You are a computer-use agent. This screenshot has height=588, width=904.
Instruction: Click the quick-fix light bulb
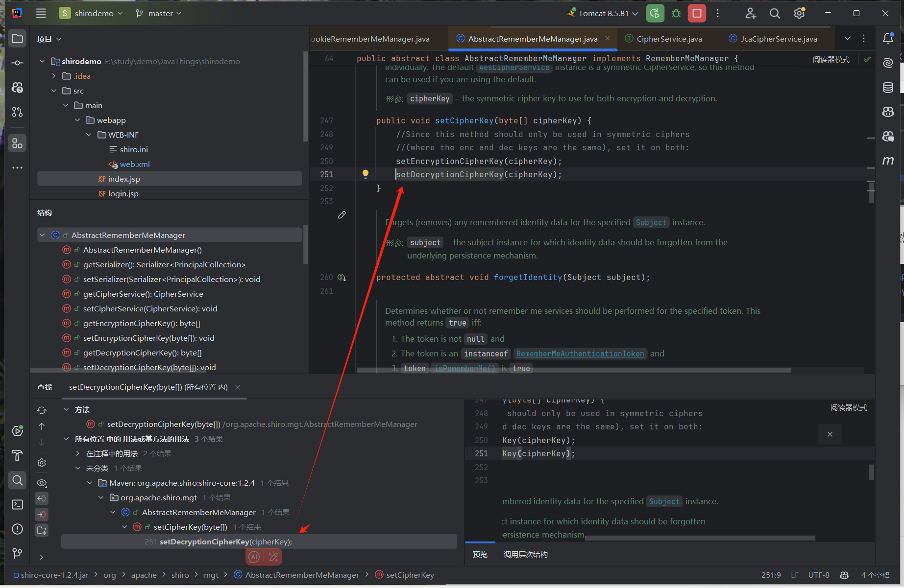365,174
